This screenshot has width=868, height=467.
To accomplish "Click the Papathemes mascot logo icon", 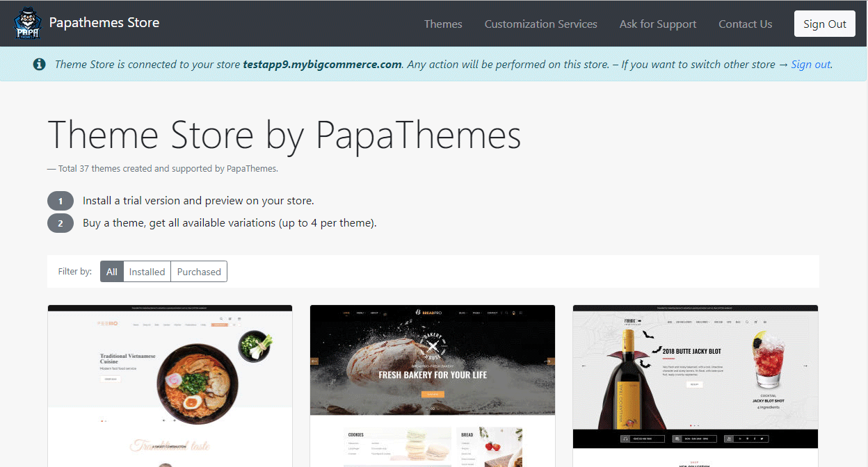I will (x=28, y=24).
